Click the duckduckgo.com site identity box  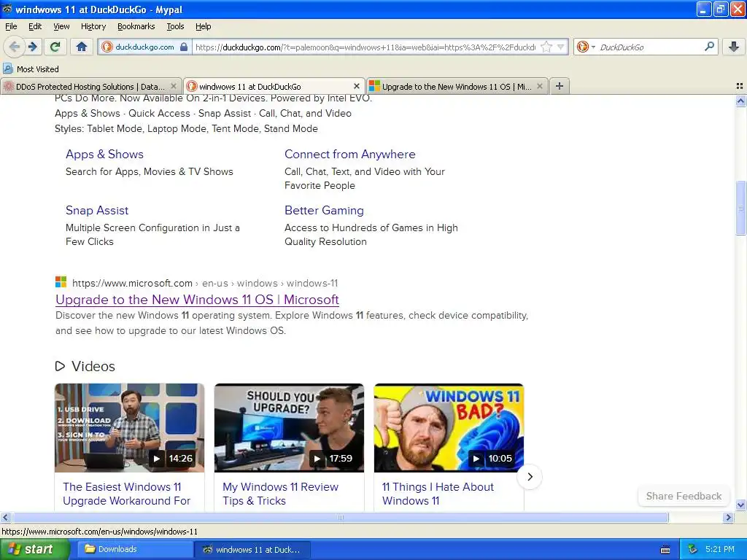(144, 47)
